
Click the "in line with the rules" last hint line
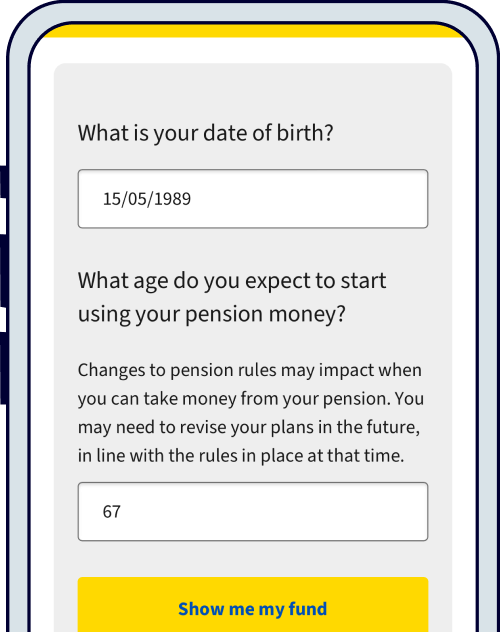[x=241, y=456]
